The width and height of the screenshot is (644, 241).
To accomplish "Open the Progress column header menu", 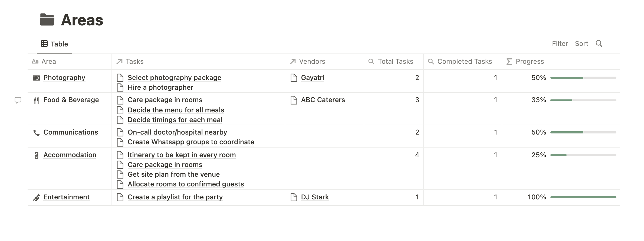I will point(561,62).
